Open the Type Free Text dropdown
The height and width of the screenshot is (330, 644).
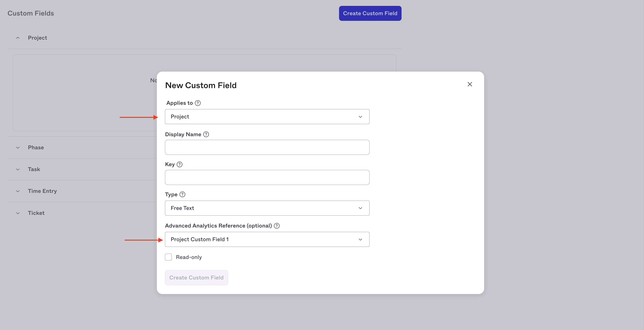[267, 208]
